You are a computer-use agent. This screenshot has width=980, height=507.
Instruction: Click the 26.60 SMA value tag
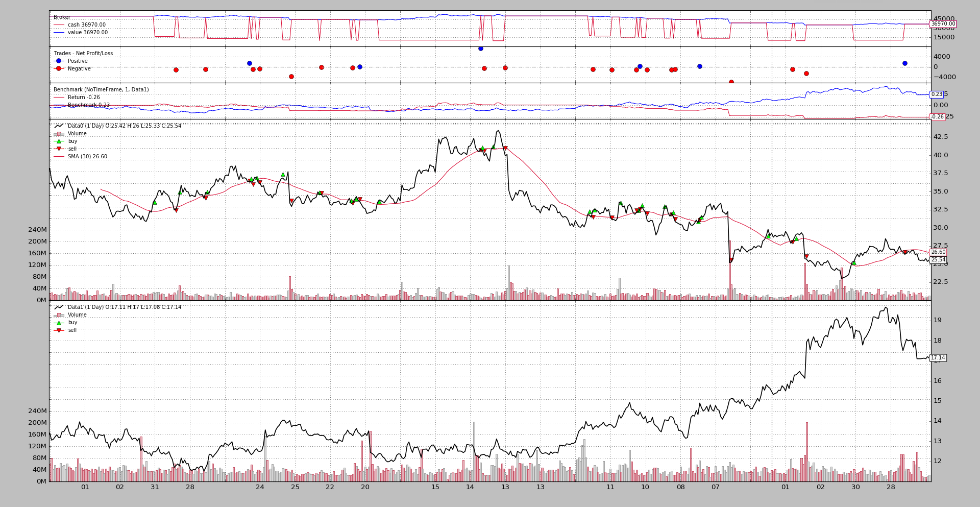[x=938, y=252]
